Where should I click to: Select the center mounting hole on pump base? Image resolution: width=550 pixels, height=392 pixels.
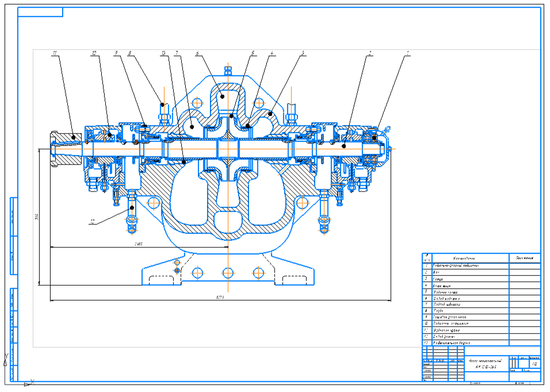tap(228, 271)
